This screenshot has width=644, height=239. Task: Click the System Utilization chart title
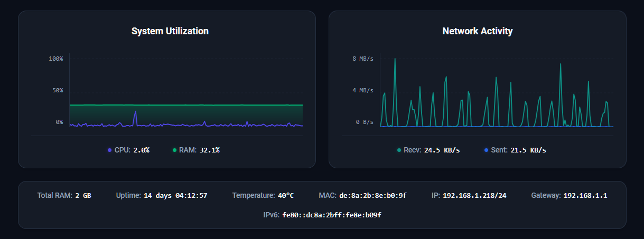(170, 31)
